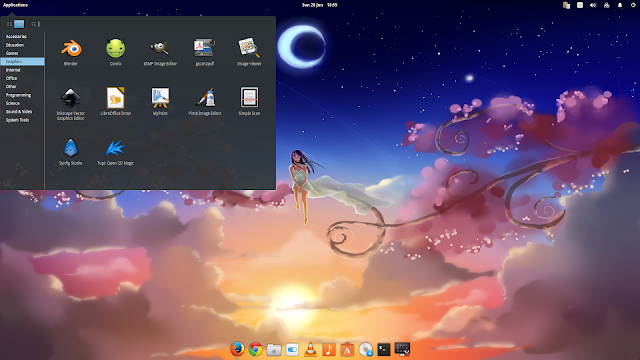Open the sound volume indicator
This screenshot has width=640, height=360.
[593, 5]
